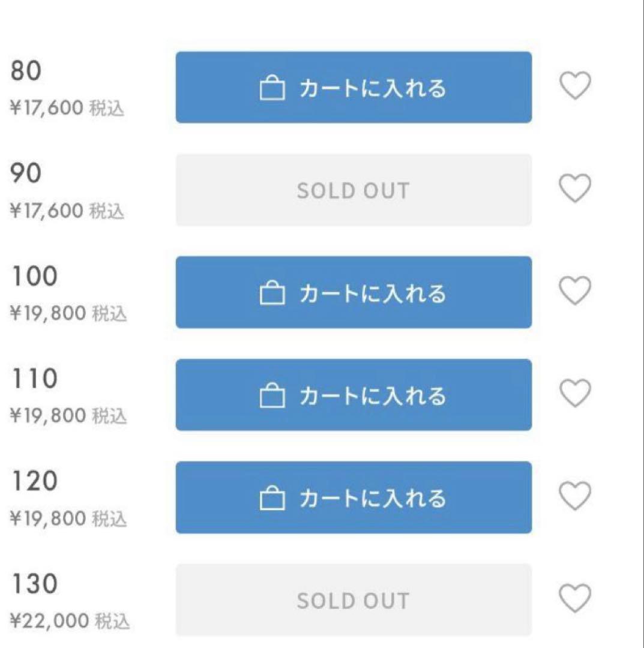The height and width of the screenshot is (648, 644).
Task: Select the size 130 label
Action: coord(34,584)
